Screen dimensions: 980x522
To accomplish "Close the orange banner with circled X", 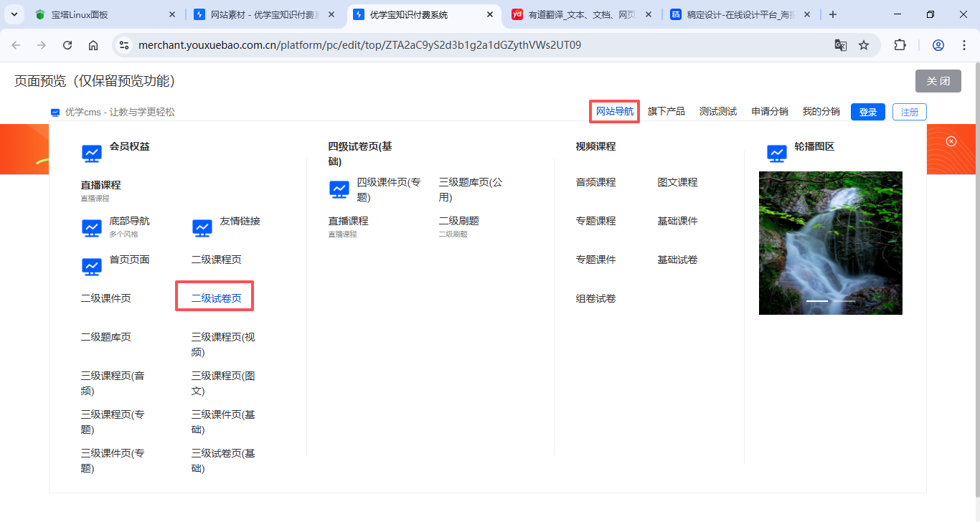I will point(951,141).
